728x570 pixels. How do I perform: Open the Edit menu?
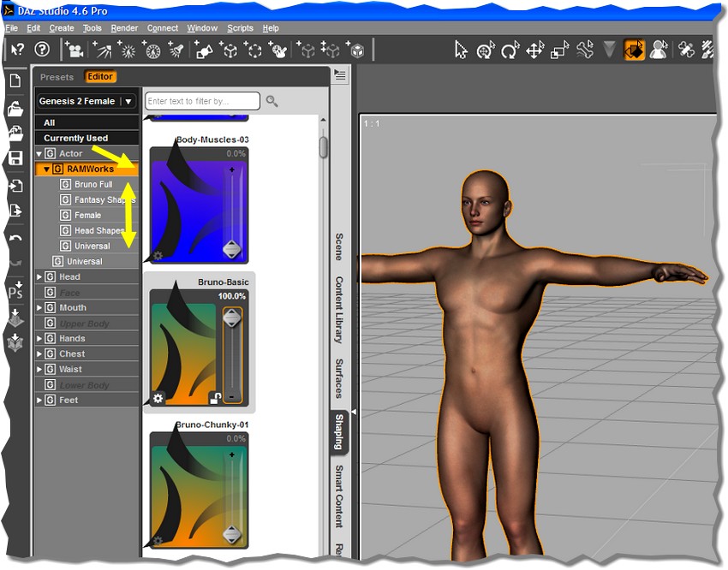coord(33,28)
